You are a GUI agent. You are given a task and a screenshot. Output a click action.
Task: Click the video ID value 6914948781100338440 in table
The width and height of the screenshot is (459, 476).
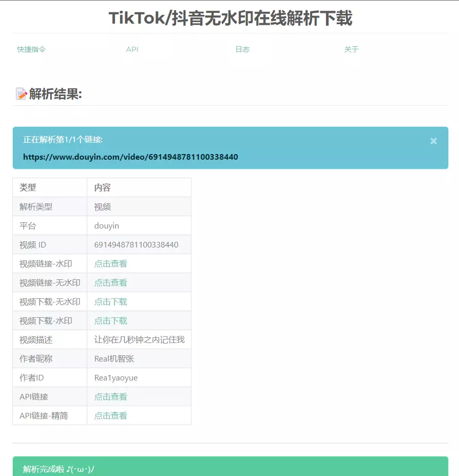pos(136,245)
